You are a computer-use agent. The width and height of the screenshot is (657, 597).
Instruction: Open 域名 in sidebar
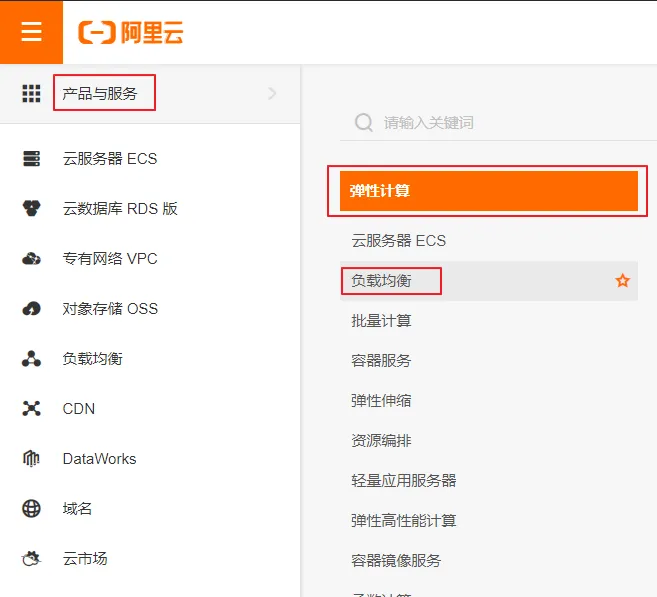[x=77, y=509]
